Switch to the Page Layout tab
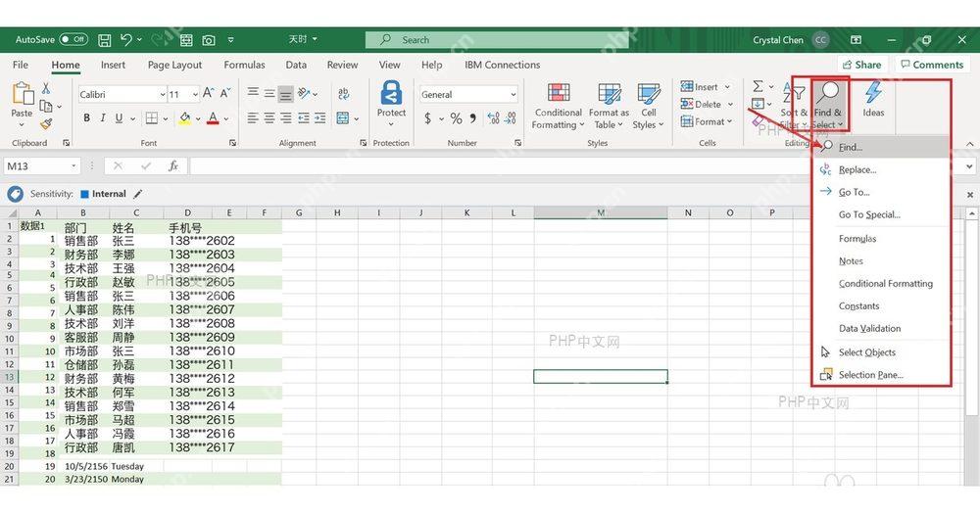Image resolution: width=980 pixels, height=514 pixels. [x=174, y=65]
